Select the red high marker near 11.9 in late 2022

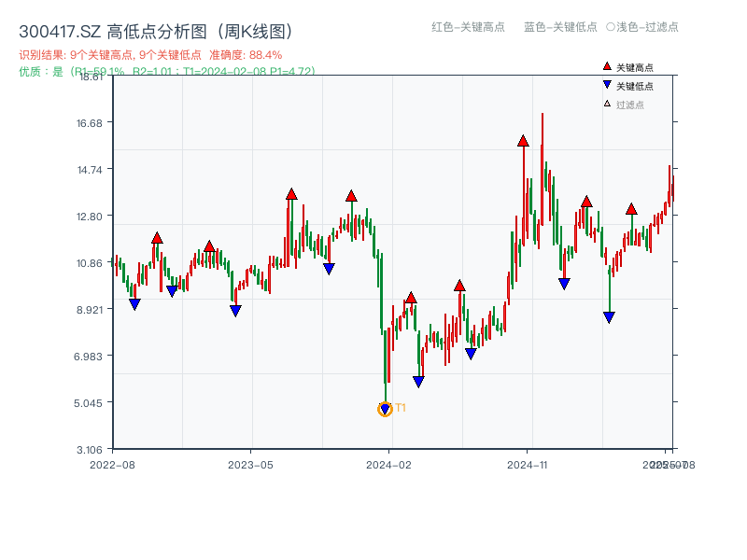(x=157, y=238)
